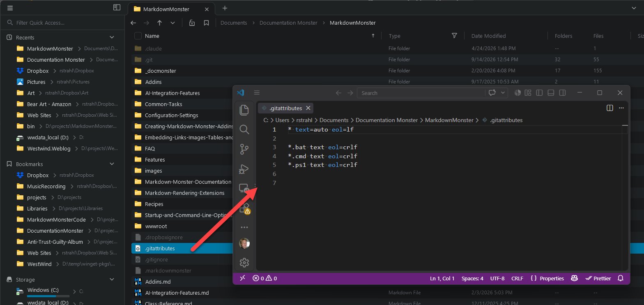Image resolution: width=644 pixels, height=305 pixels.
Task: Expand the chat dropdown arrow in title bar
Action: [x=504, y=93]
